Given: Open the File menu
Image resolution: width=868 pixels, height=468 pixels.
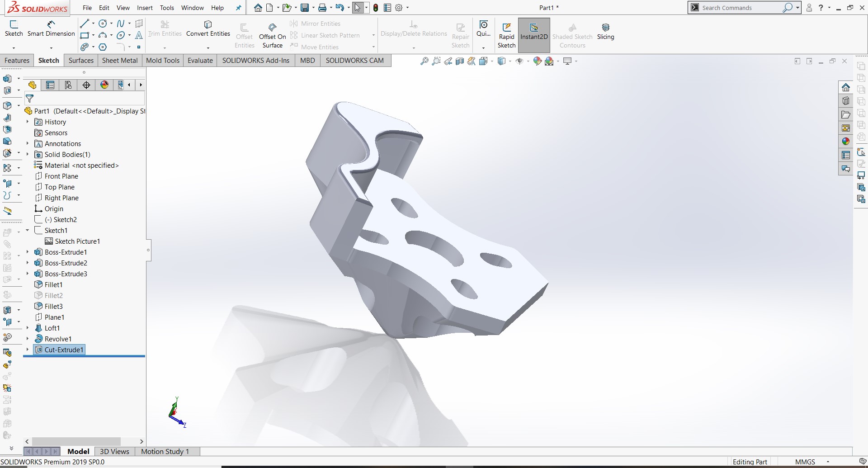Looking at the screenshot, I should (87, 8).
